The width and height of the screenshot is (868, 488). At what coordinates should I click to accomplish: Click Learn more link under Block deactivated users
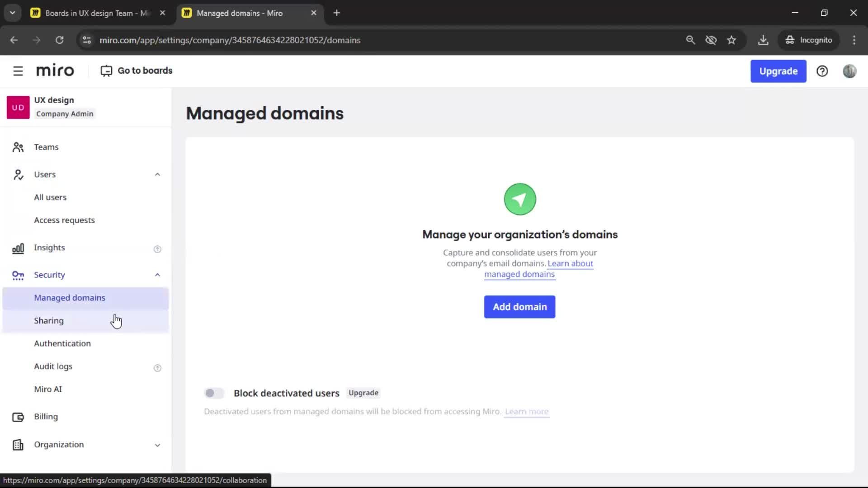tap(526, 412)
